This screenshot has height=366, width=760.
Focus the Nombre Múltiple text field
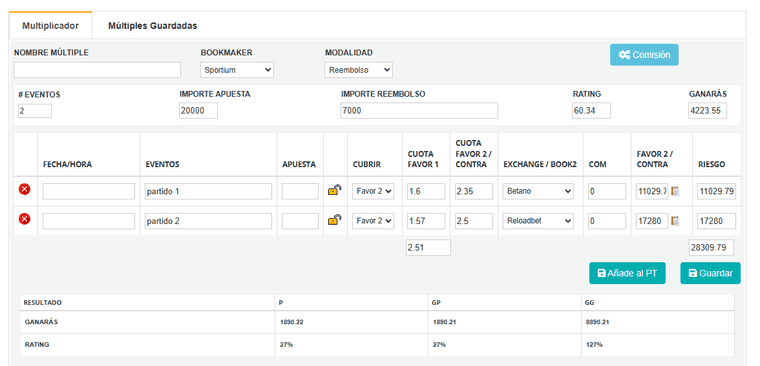[x=97, y=70]
